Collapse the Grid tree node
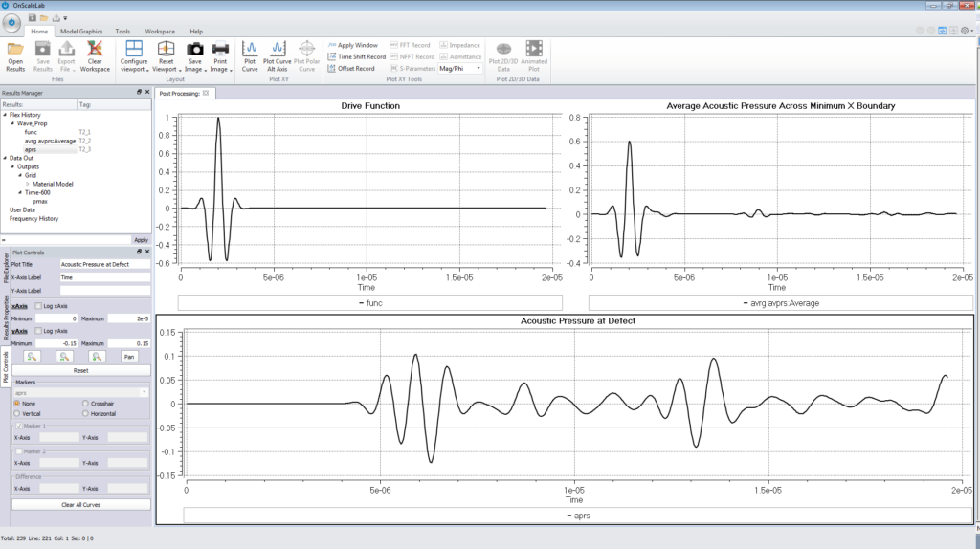Image resolution: width=980 pixels, height=549 pixels. [20, 175]
